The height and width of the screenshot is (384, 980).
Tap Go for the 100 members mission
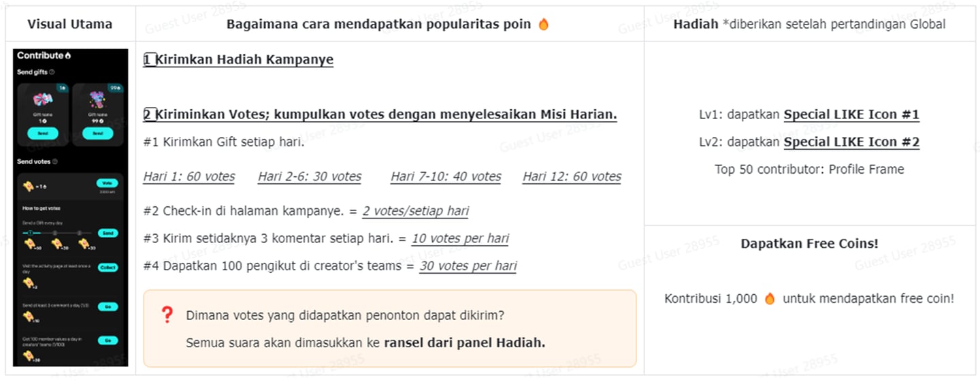[x=108, y=340]
